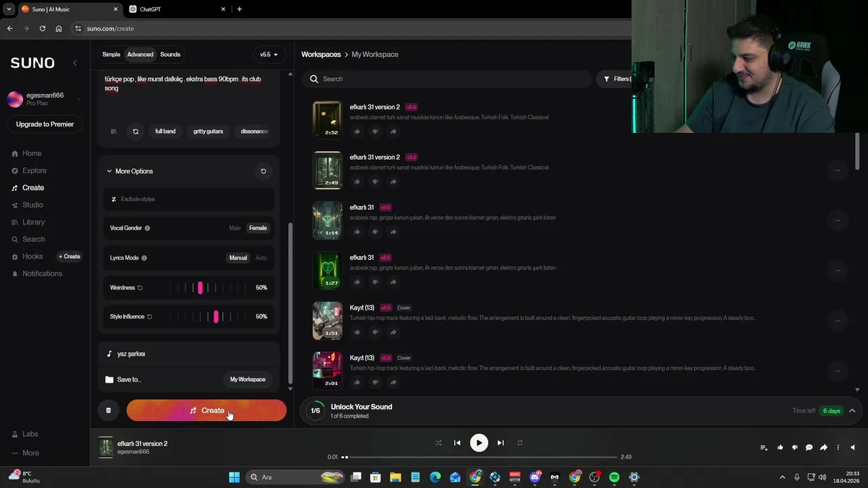Open comments for the playing track
The image size is (868, 488).
[809, 447]
